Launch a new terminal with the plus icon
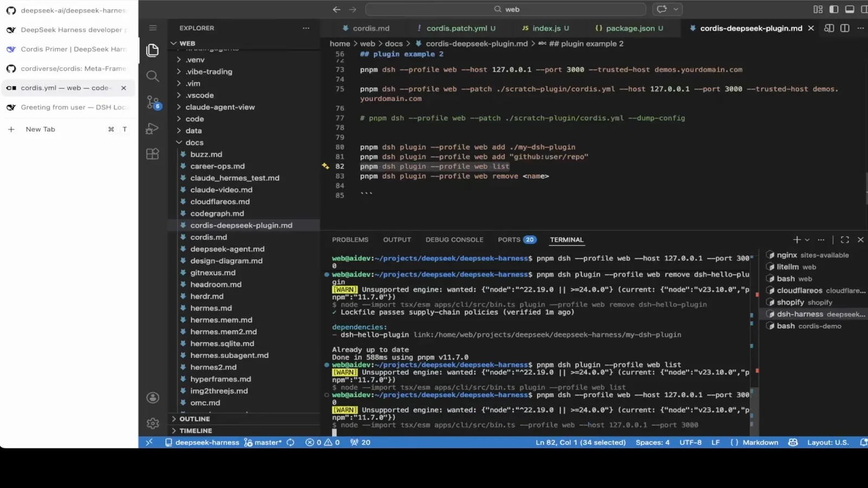The image size is (868, 488). 796,240
